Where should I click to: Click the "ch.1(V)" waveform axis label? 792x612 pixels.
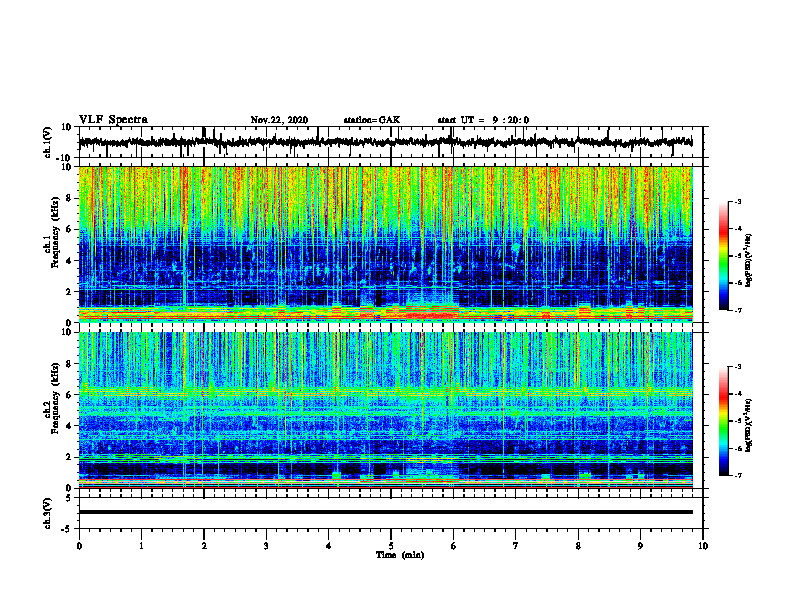point(48,142)
